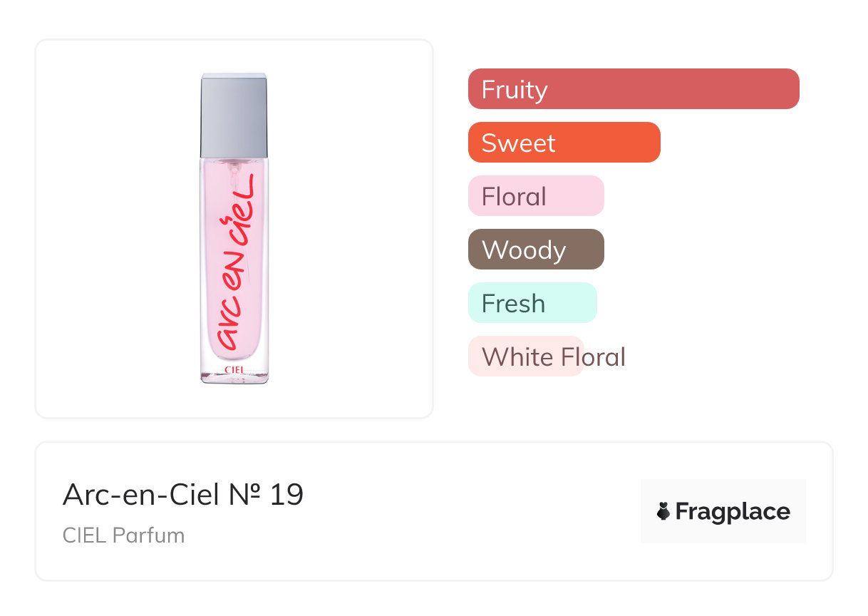
Task: Open the CIEL Parfum brand link
Action: [123, 535]
